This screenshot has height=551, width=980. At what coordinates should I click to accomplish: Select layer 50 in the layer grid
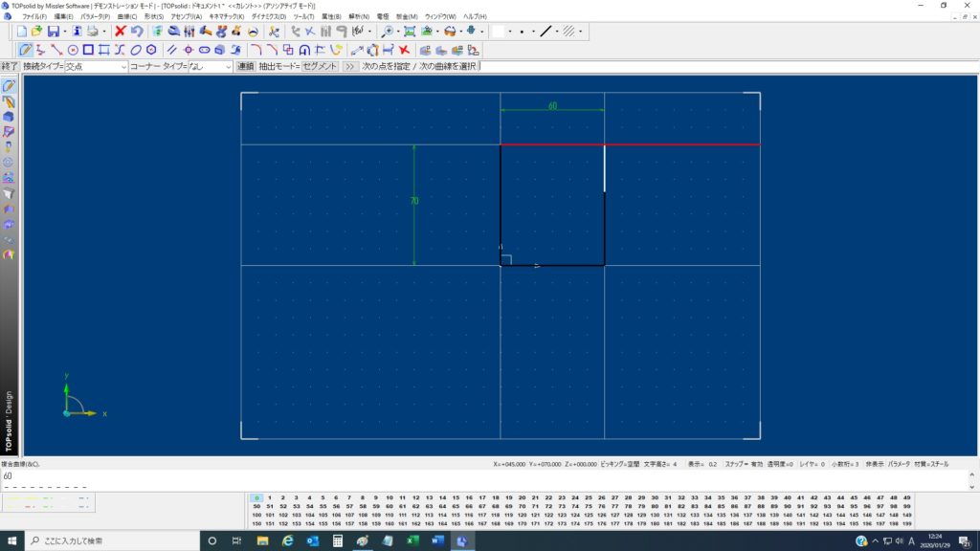pyautogui.click(x=256, y=507)
